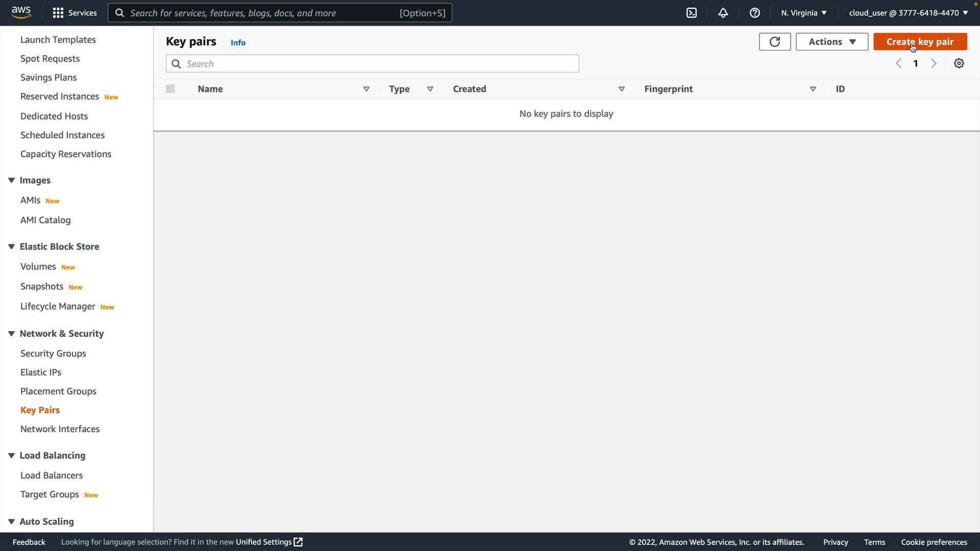This screenshot has height=551, width=980.
Task: Collapse the Network & Security section
Action: [x=11, y=334]
